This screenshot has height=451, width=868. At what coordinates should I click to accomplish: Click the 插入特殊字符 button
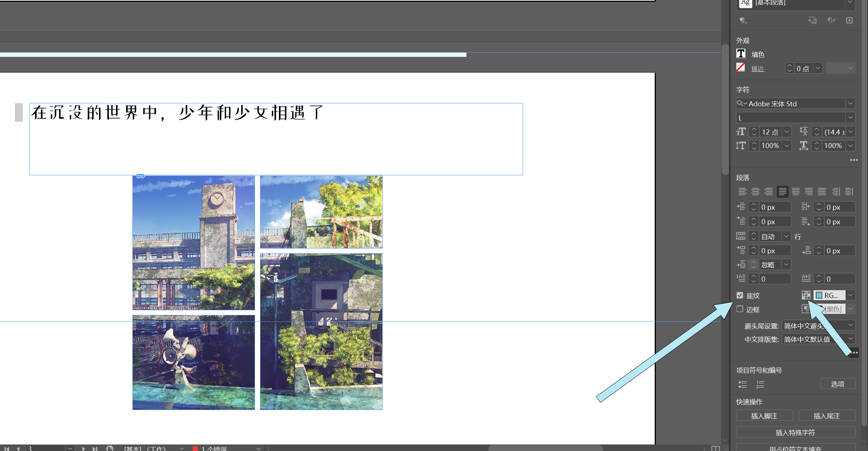(795, 432)
